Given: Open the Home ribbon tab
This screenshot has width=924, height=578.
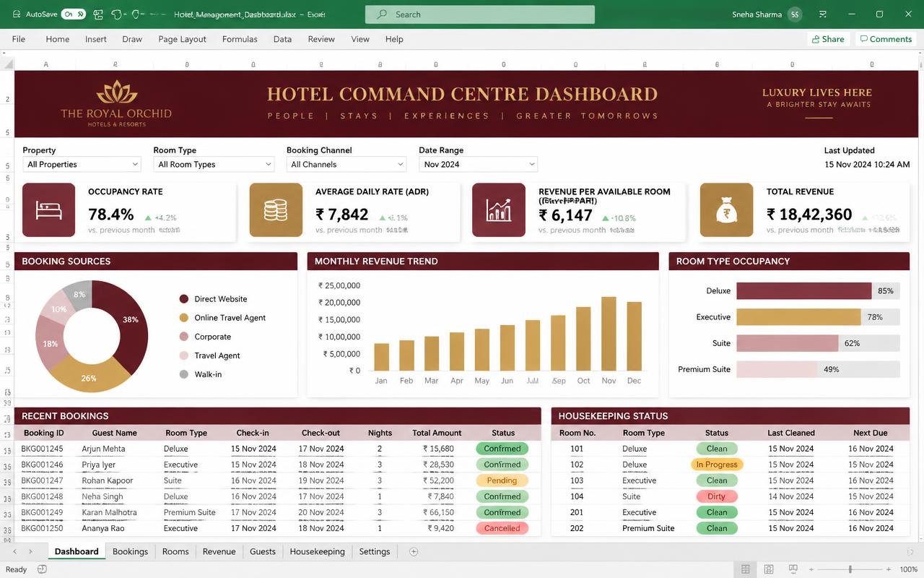Looking at the screenshot, I should coord(58,39).
